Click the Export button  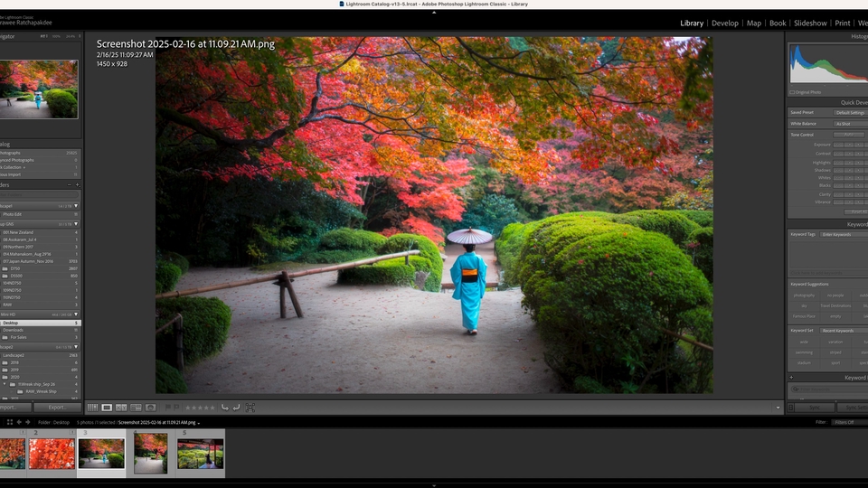pos(58,408)
